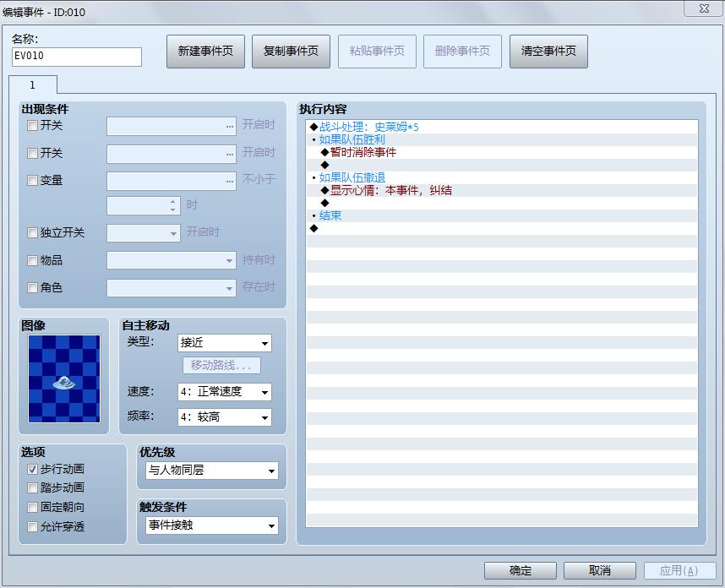Close the 编辑事件 dialog window

tap(704, 8)
